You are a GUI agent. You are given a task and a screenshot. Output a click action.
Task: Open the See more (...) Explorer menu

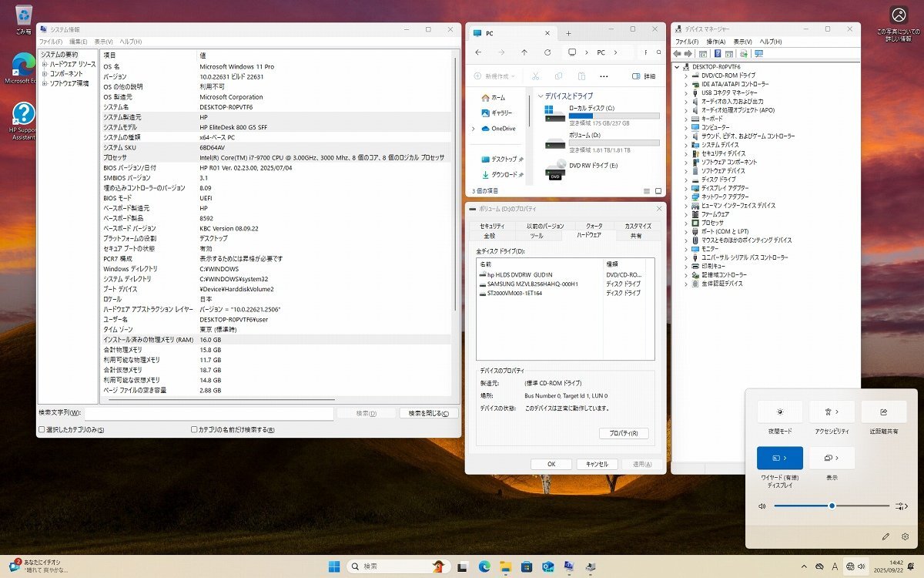tap(604, 76)
